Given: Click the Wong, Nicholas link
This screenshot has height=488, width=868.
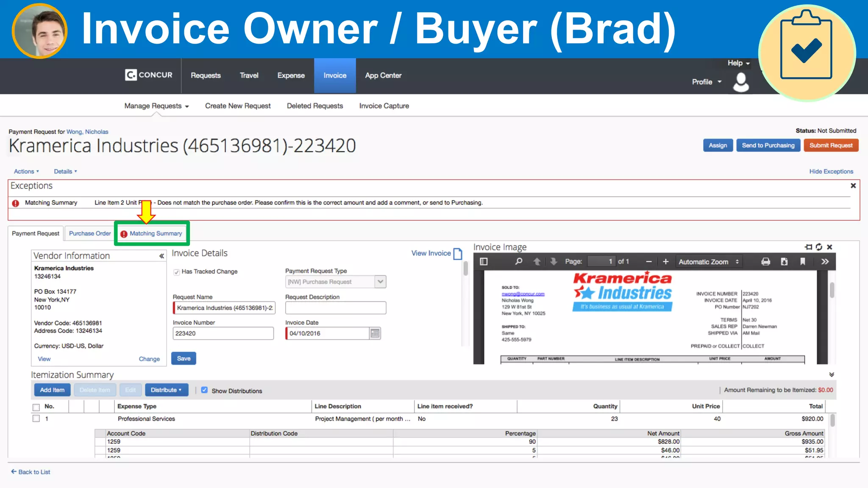Looking at the screenshot, I should click(87, 132).
